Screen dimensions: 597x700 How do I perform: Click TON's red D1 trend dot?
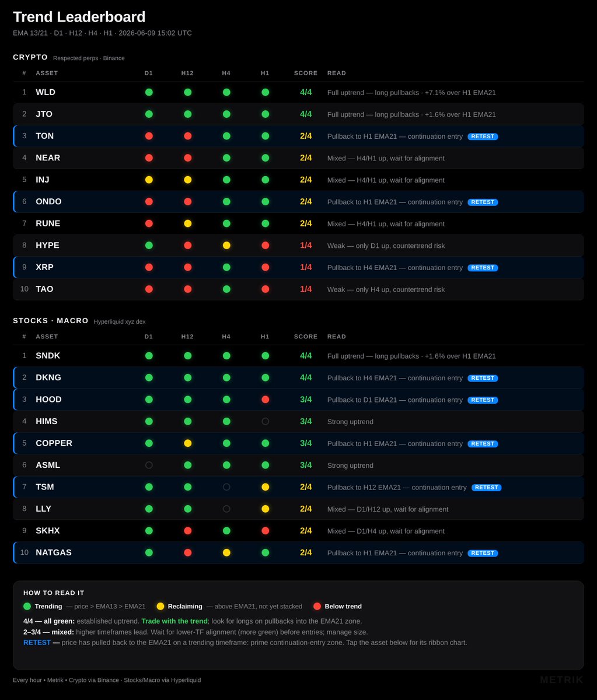coord(149,136)
